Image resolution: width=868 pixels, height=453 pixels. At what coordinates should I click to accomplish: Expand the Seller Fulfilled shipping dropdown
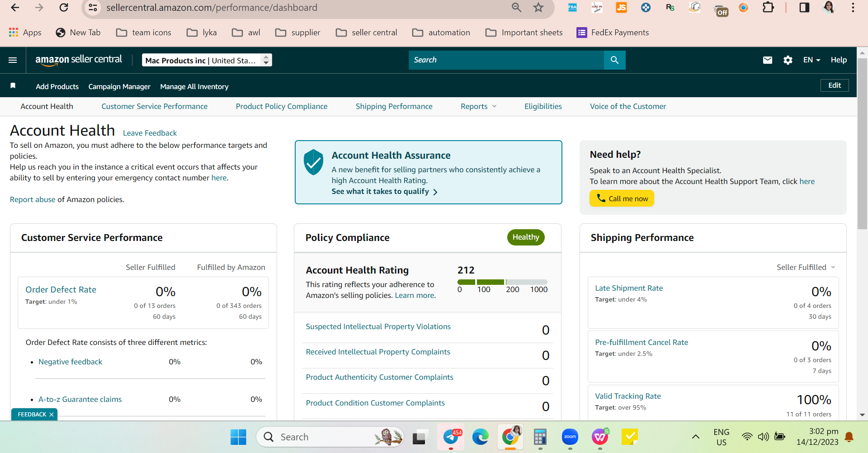tap(806, 267)
